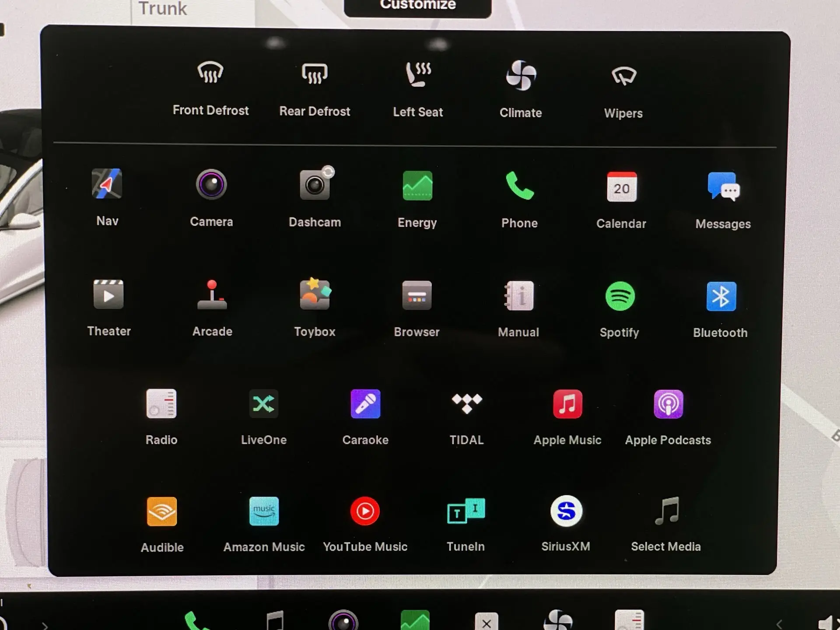Tap the Trunk label
The height and width of the screenshot is (630, 840).
[x=162, y=9]
